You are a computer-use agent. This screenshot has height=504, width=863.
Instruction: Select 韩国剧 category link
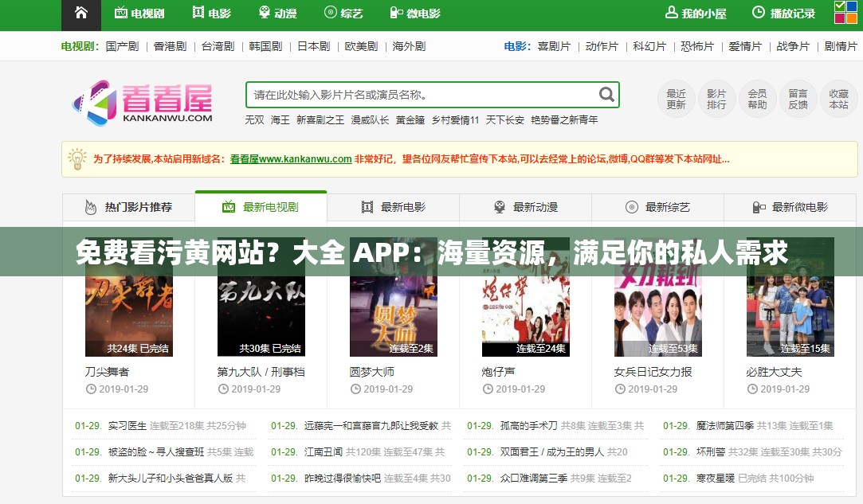[x=265, y=46]
